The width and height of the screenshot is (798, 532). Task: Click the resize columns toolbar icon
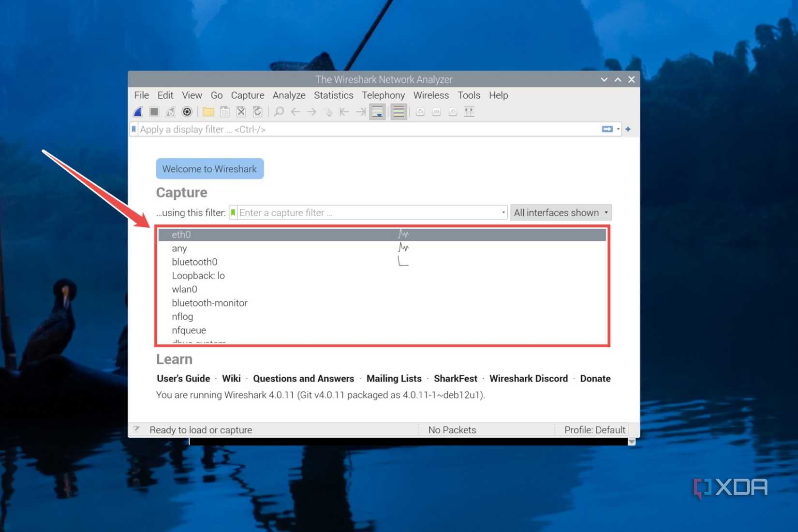(x=469, y=112)
